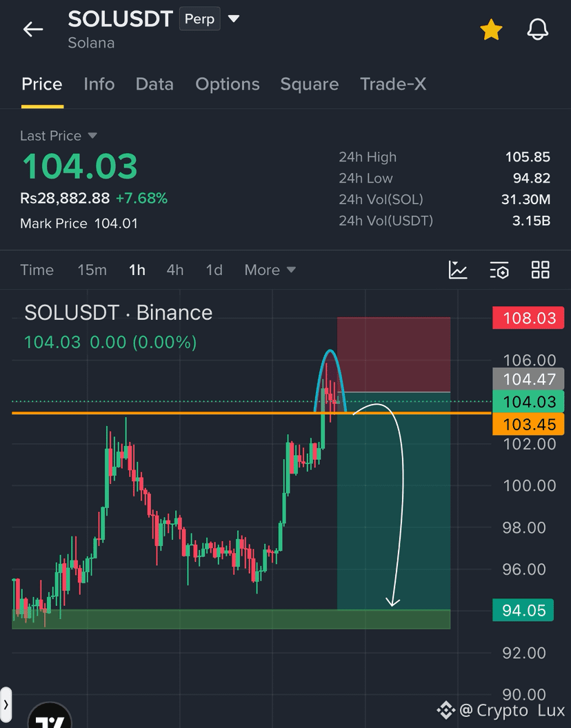
Task: Click the 100.00 price axis label
Action: click(529, 485)
